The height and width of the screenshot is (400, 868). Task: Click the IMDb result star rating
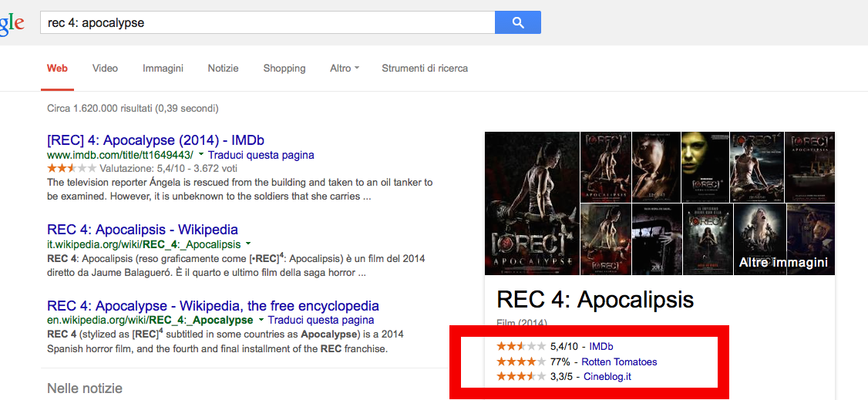point(72,168)
